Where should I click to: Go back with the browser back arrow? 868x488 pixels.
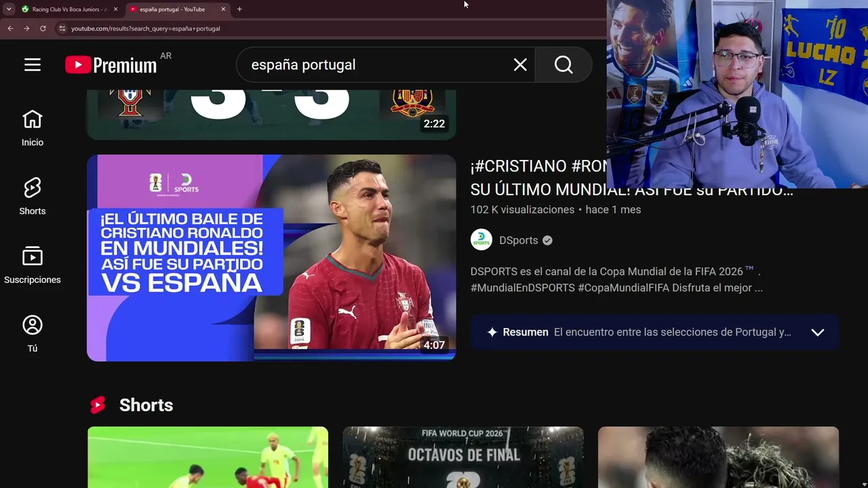click(x=10, y=28)
